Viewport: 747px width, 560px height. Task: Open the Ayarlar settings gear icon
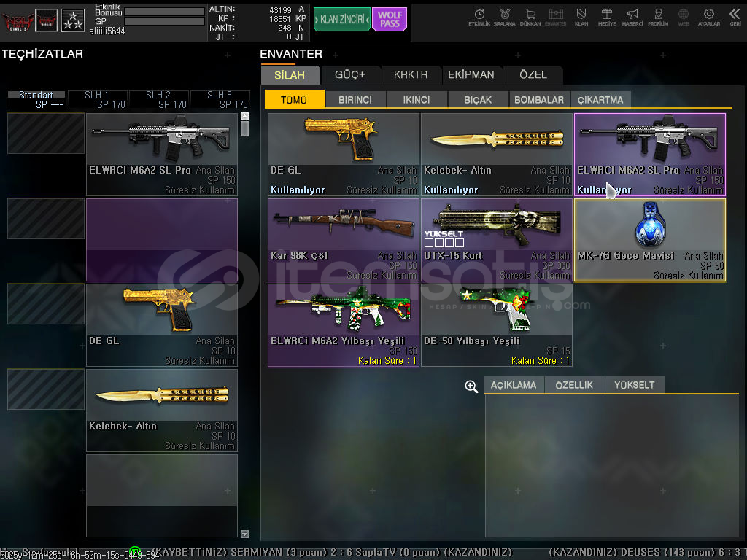tap(709, 17)
